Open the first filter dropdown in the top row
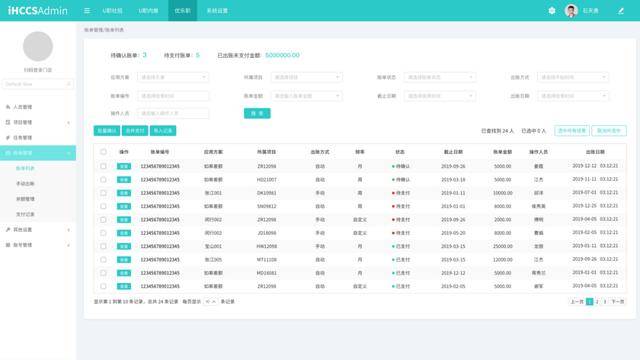Viewport: 640px width, 360px height. (x=173, y=77)
